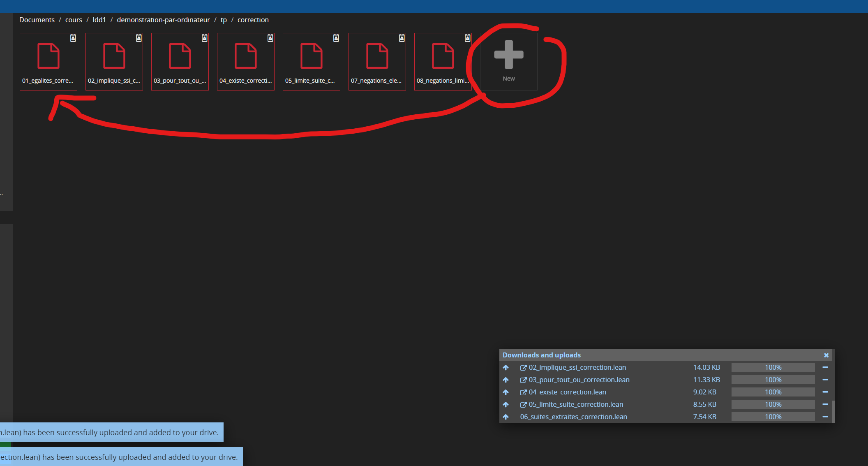
Task: Click the share badge on 08_negations_limi thumbnail
Action: (468, 37)
